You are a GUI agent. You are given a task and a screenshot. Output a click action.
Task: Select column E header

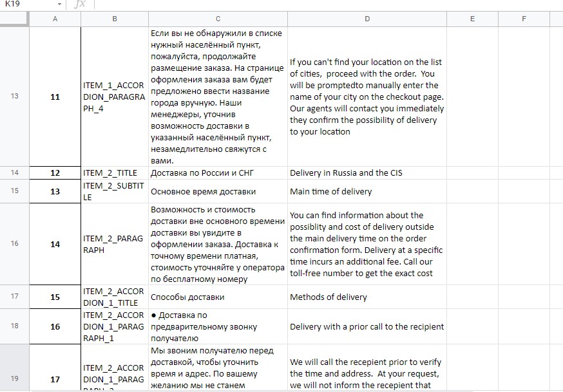473,19
